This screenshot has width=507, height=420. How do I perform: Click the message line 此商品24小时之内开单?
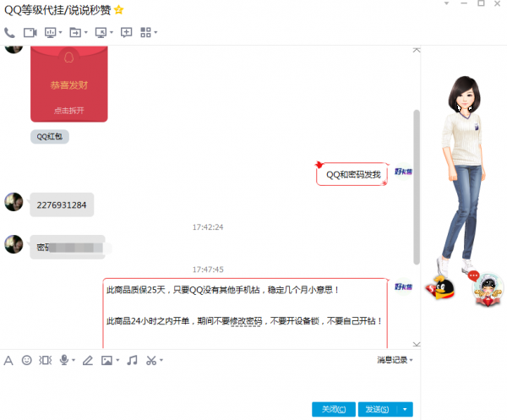[x=245, y=321]
